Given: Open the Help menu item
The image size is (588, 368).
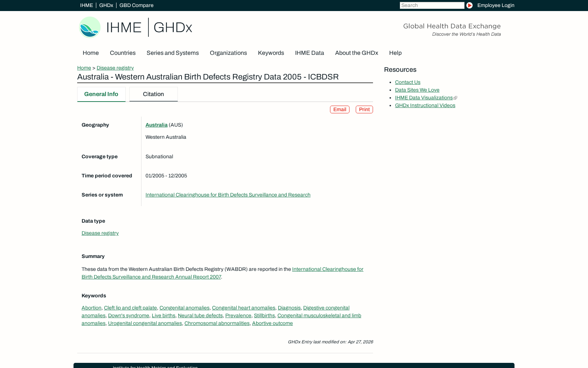Looking at the screenshot, I should 395,53.
